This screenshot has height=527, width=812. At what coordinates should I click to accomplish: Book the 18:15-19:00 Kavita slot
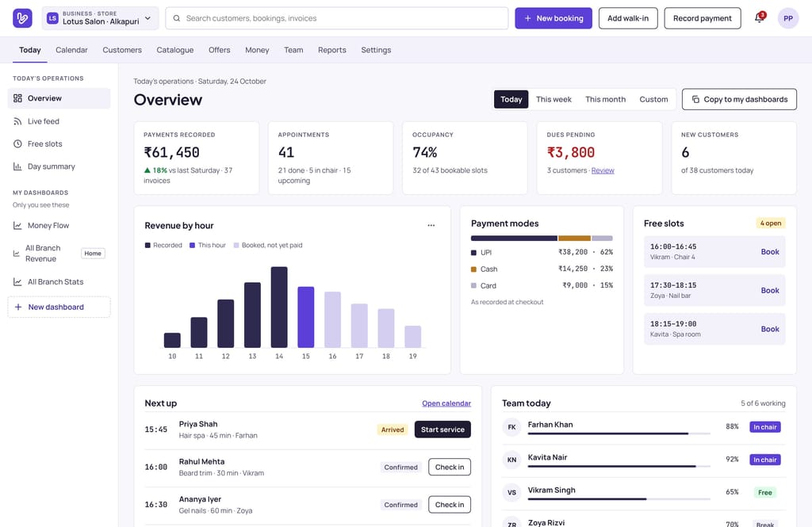(x=770, y=329)
